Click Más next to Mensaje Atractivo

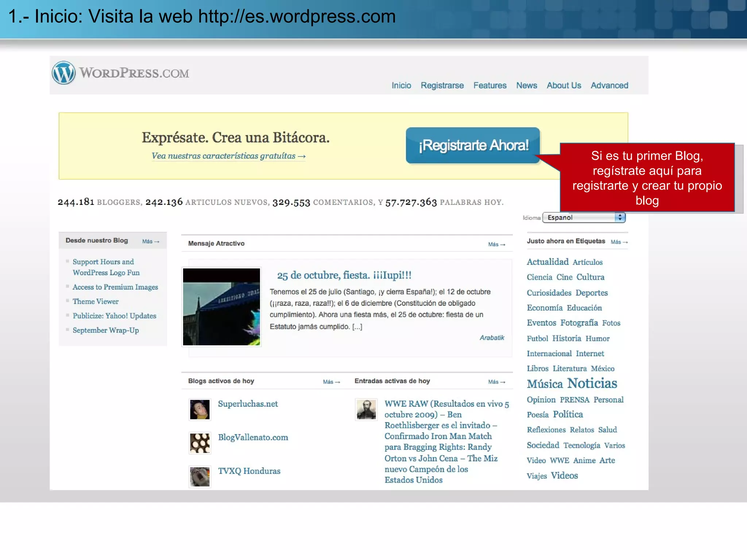click(x=496, y=244)
